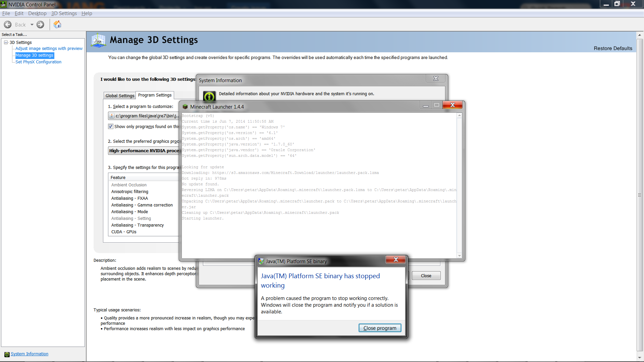Click the Minecraft Launcher title bar icon

pos(185,107)
